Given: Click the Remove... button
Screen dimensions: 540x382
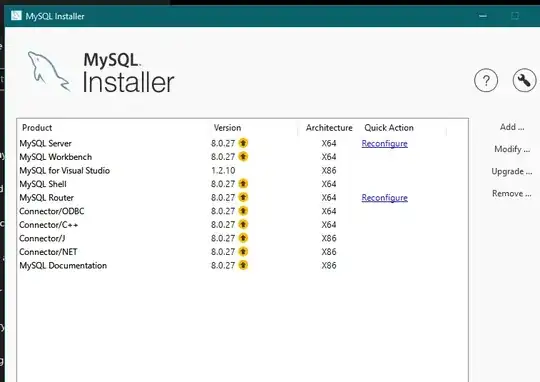Looking at the screenshot, I should tap(512, 193).
